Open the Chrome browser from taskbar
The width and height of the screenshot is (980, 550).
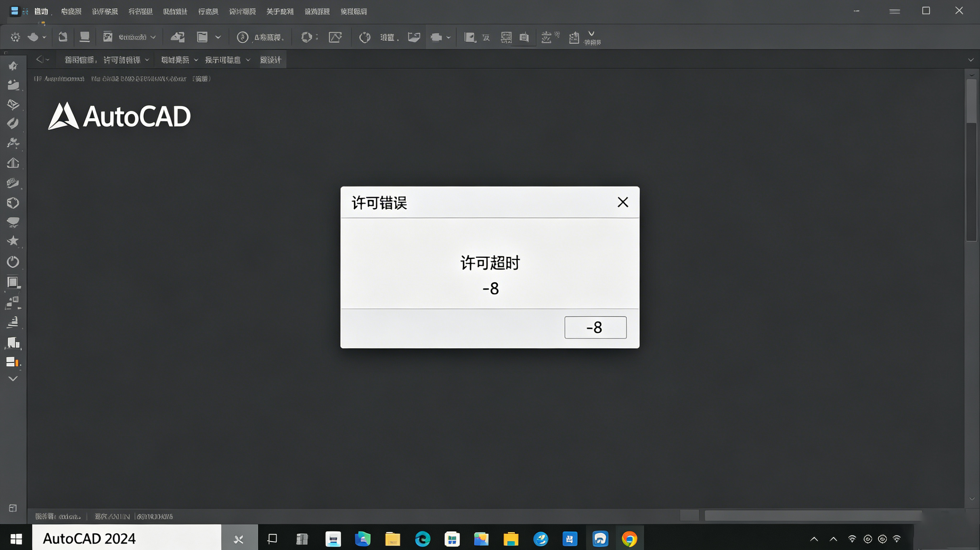click(629, 539)
